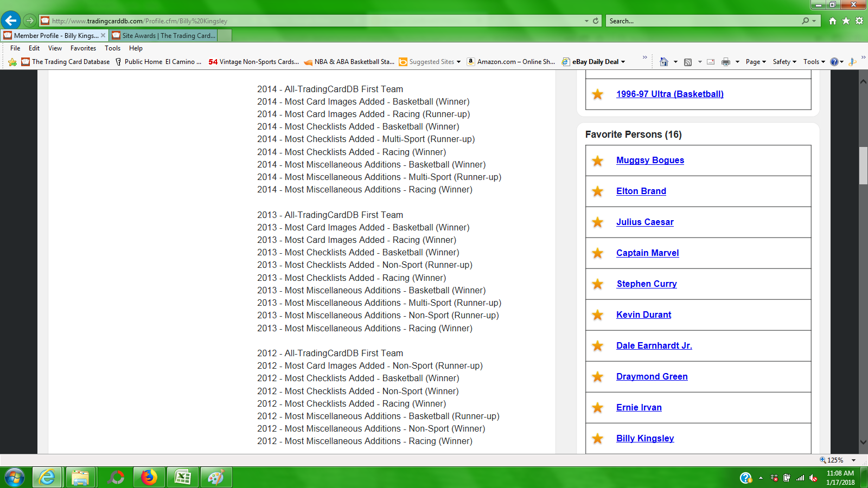Screen dimensions: 868x488
Task: Click the star icon beside Muggsy Bogues
Action: click(x=598, y=160)
